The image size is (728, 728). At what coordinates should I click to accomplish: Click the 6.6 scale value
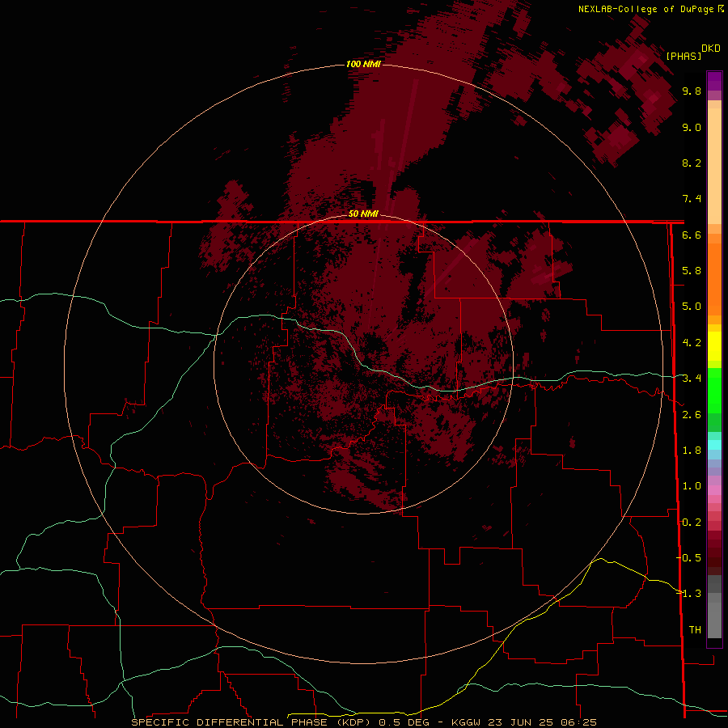(x=692, y=235)
